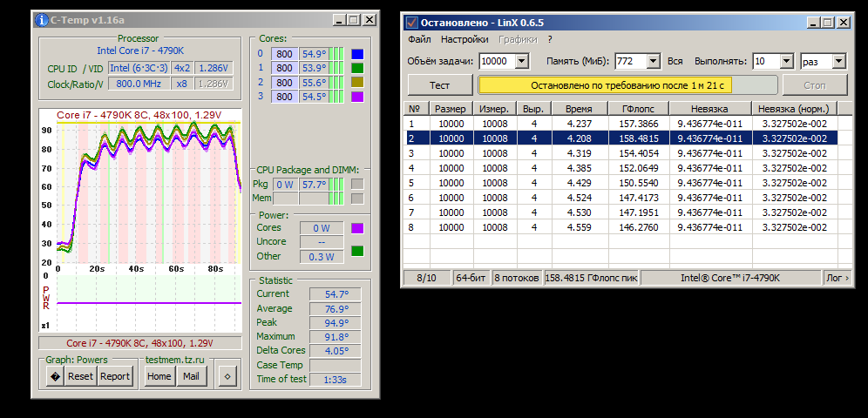Screen dimensions: 868x418
Task: Click the 64-бит status cell
Action: click(472, 278)
